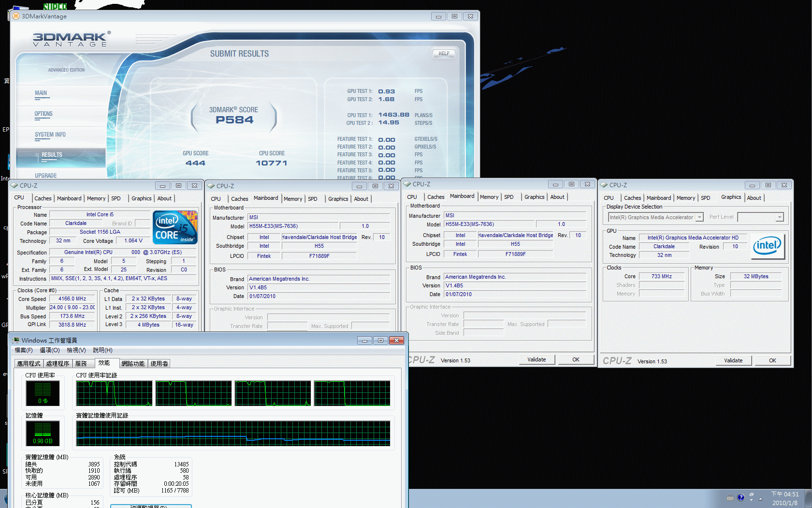Click the CPU-Z title icon of the leftmost CPU-Z window
Screen dimensions: 812x508
click(14, 185)
